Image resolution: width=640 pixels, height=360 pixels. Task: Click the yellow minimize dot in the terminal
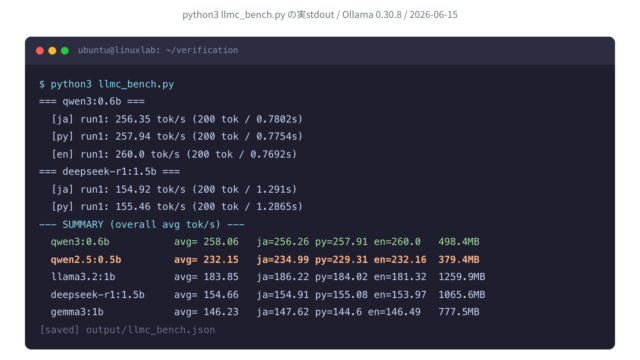(52, 51)
